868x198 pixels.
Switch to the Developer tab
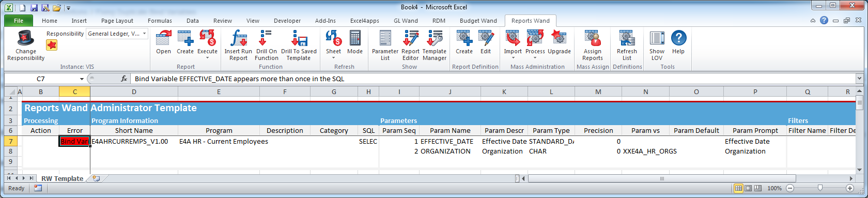click(287, 21)
